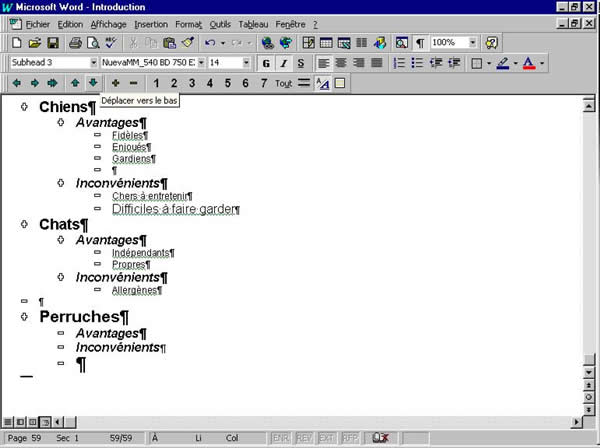Click Déplacer vers le bas arrow

pyautogui.click(x=93, y=83)
